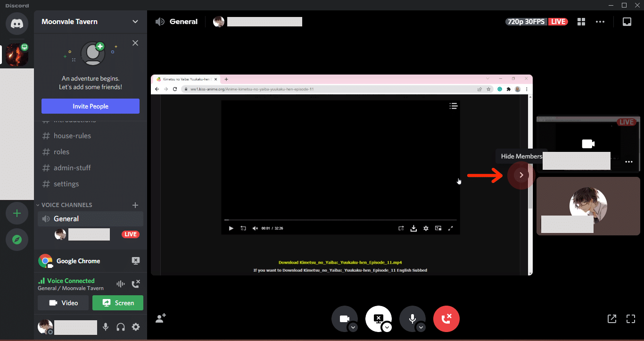Pop out the call window
Viewport: 644px width, 341px height.
(611, 319)
